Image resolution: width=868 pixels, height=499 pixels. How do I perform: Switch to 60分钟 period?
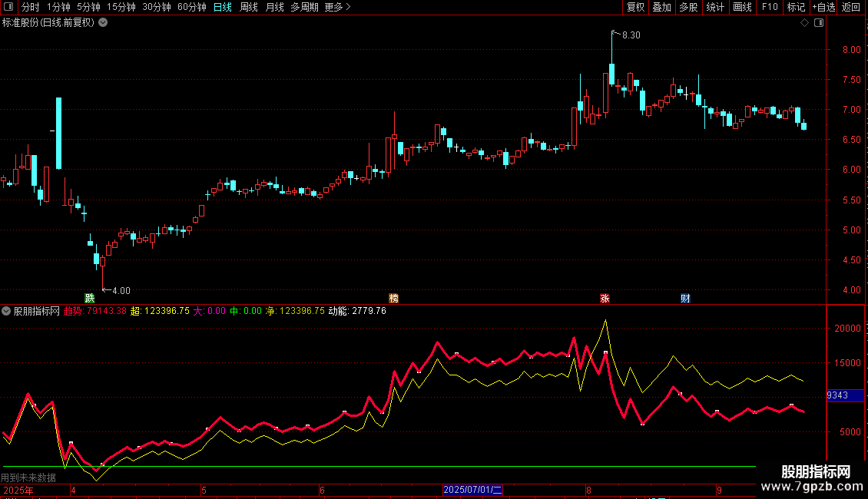[192, 7]
